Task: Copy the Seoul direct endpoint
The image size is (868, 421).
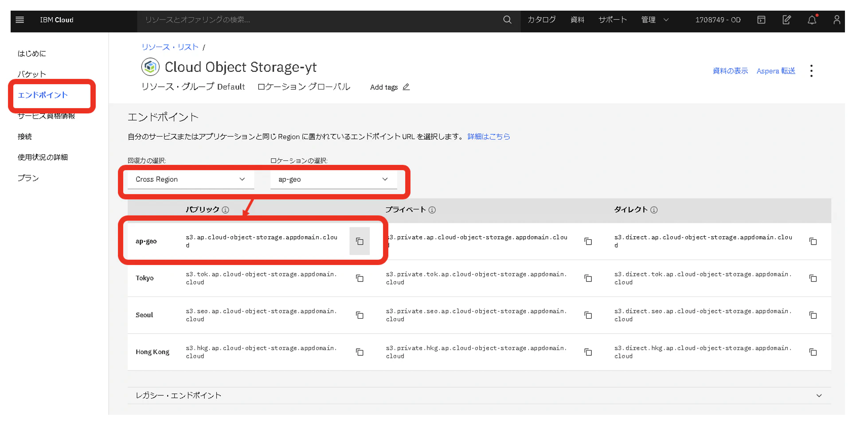Action: (813, 315)
